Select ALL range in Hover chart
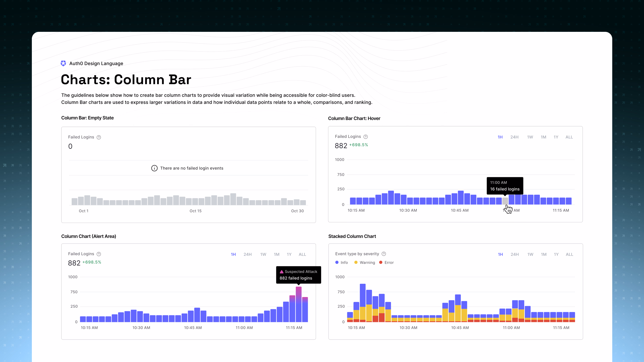The image size is (644, 362). click(x=569, y=137)
